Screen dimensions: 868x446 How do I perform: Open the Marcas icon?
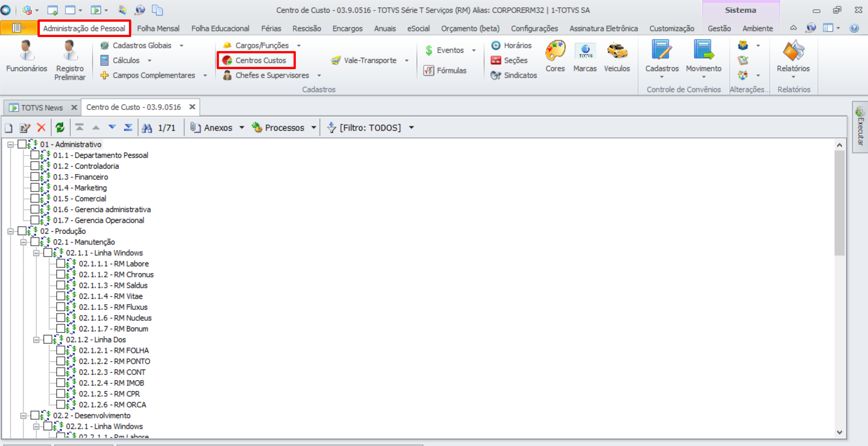[x=585, y=56]
